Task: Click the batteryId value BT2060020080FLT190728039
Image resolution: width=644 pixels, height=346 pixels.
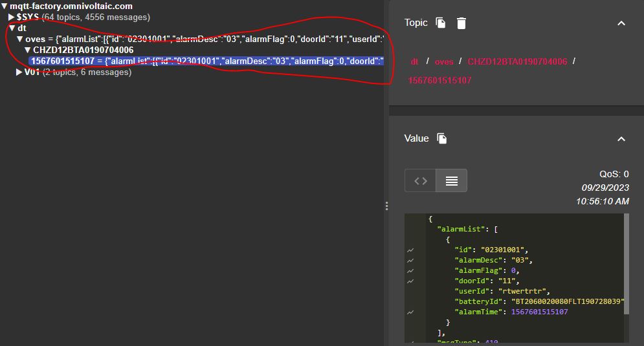Action: pos(568,301)
